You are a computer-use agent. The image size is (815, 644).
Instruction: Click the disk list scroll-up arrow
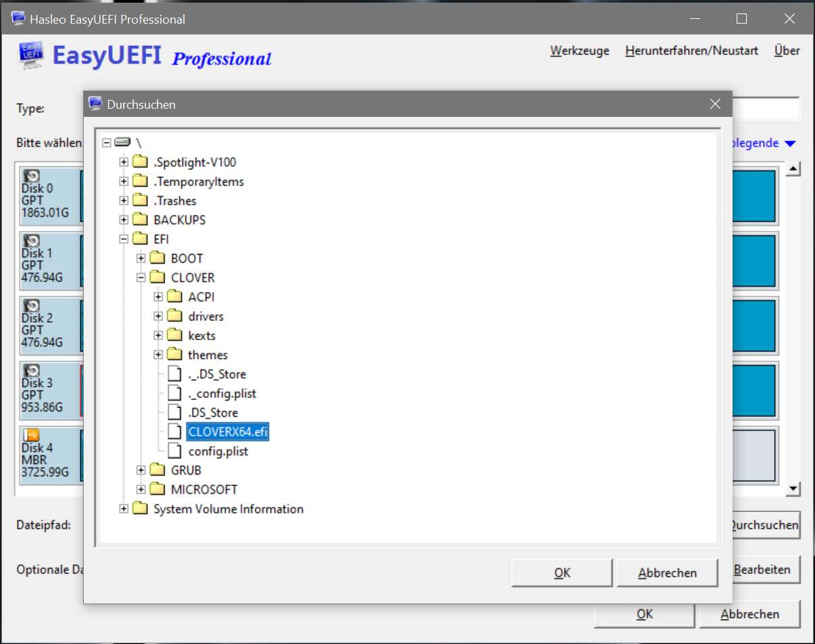pyautogui.click(x=794, y=169)
